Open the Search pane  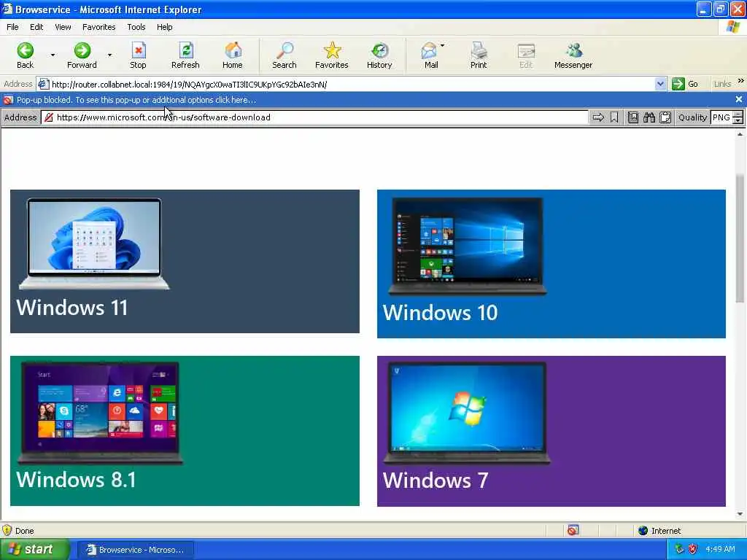(285, 55)
